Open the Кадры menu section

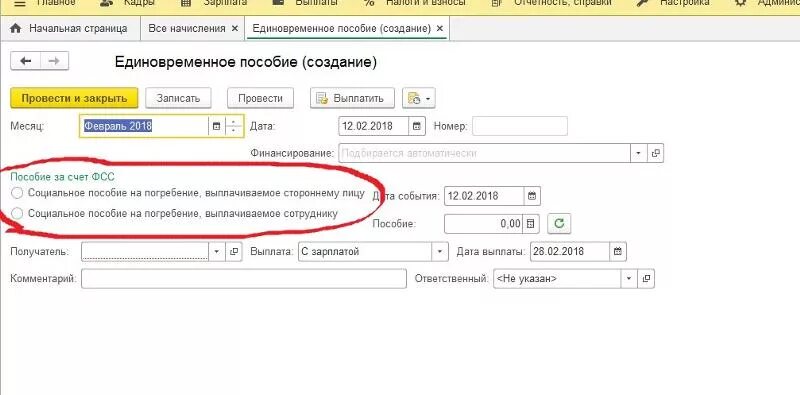click(128, 3)
